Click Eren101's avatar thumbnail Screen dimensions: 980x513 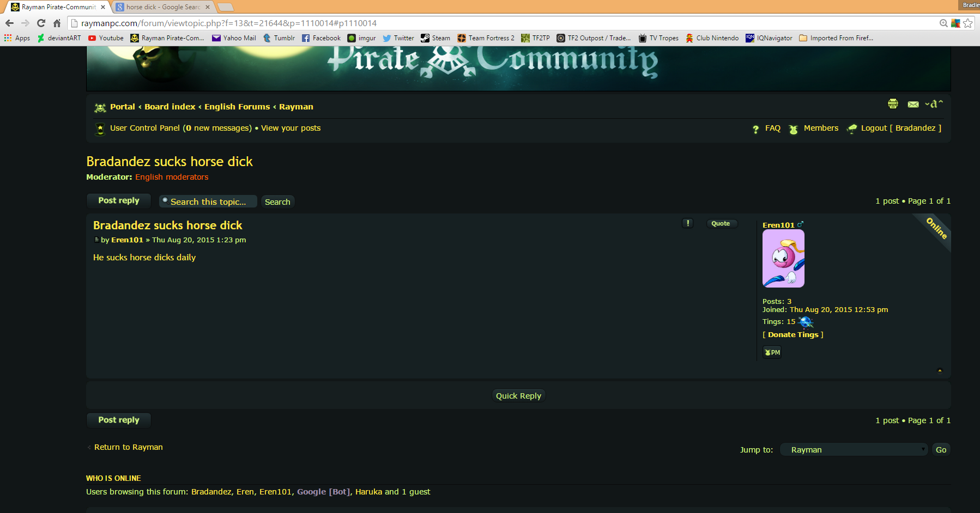783,258
